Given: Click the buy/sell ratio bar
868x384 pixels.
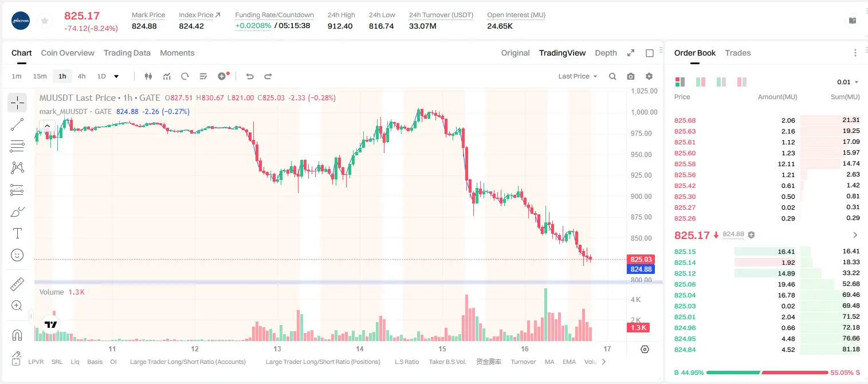Looking at the screenshot, I should [767, 373].
